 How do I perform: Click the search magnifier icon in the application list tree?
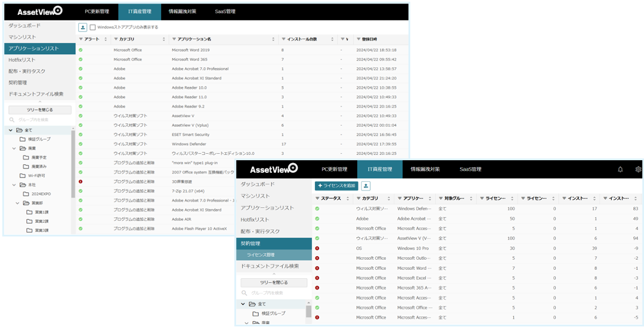point(12,120)
